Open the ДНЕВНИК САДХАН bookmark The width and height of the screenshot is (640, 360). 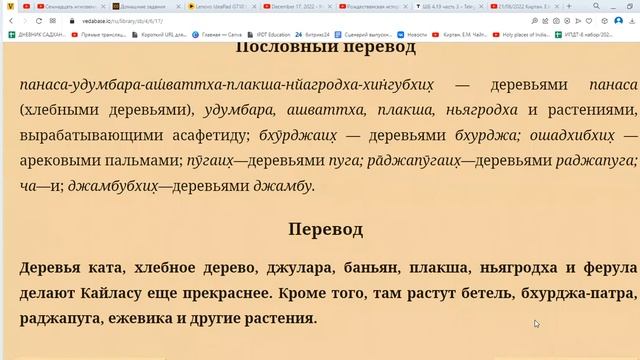37,35
